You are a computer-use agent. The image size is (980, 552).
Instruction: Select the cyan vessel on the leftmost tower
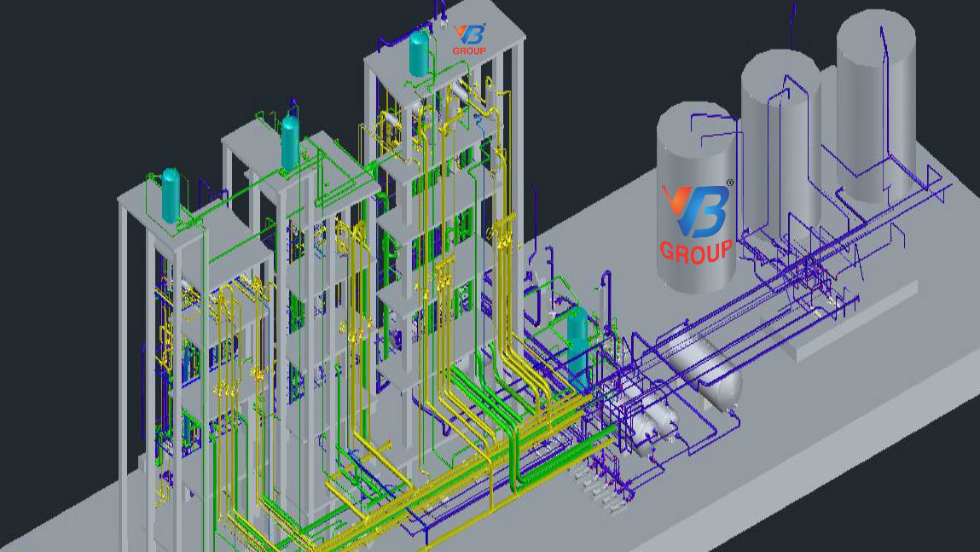pos(171,195)
